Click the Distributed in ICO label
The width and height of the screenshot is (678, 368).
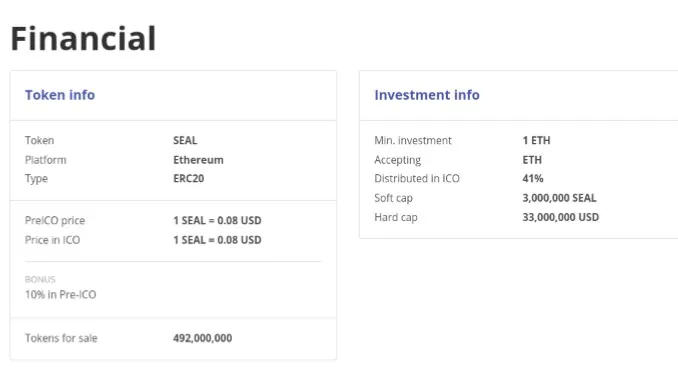tap(417, 179)
